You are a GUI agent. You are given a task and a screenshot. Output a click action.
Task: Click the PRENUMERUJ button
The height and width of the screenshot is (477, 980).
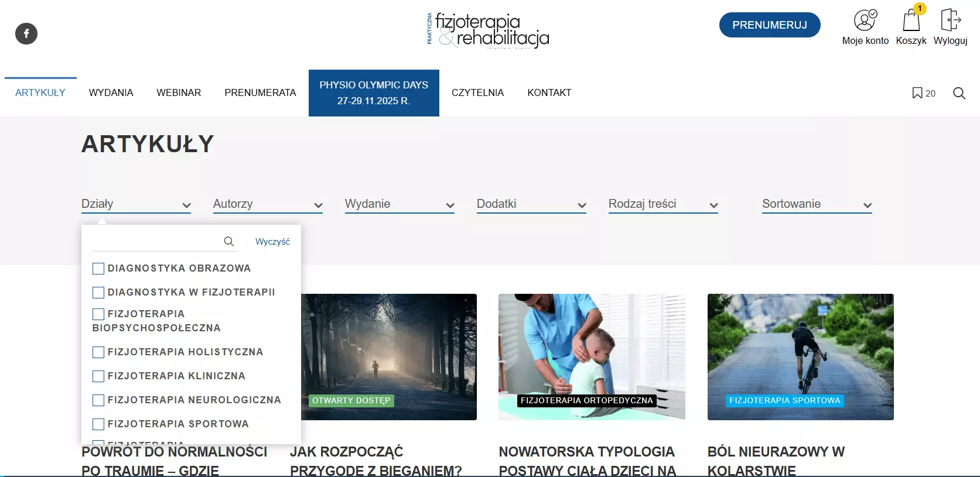click(770, 25)
